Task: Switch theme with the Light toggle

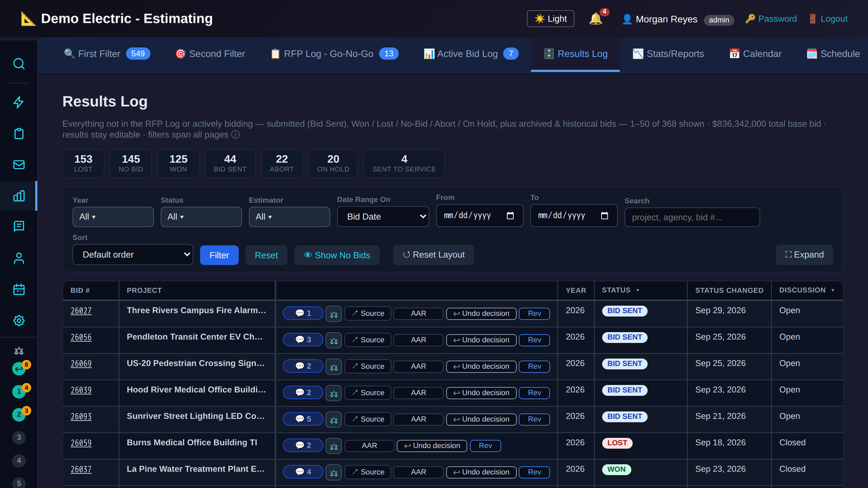Action: (550, 19)
